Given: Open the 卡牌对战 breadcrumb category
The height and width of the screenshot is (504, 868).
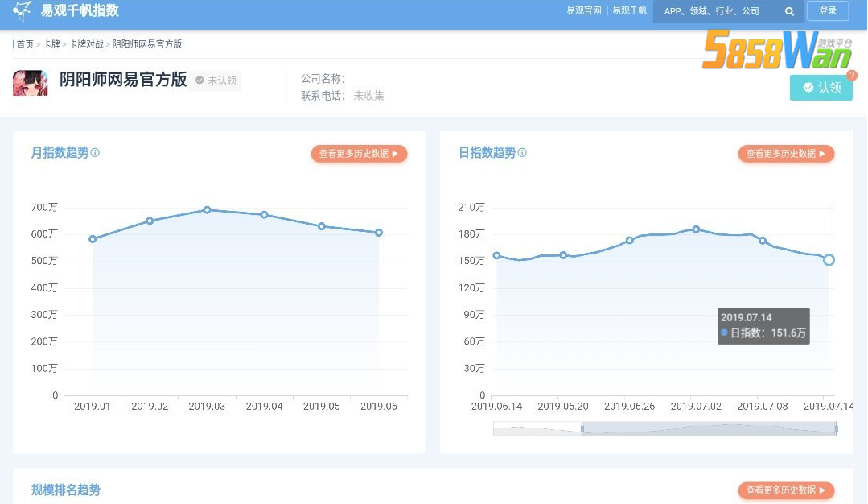Looking at the screenshot, I should click(x=86, y=44).
